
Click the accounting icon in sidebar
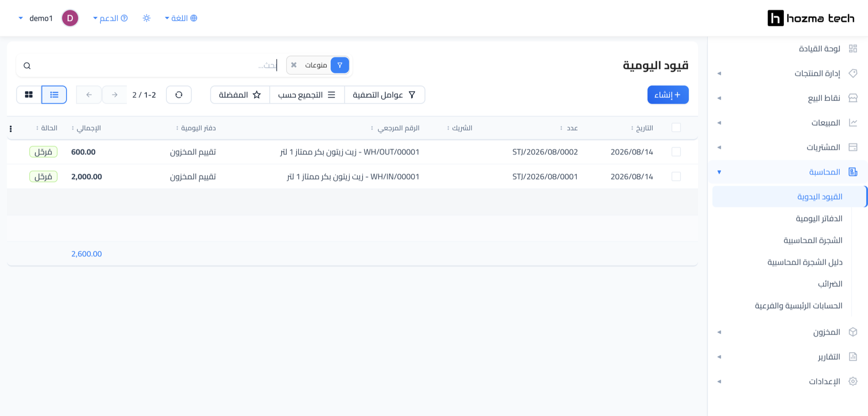[x=853, y=172]
